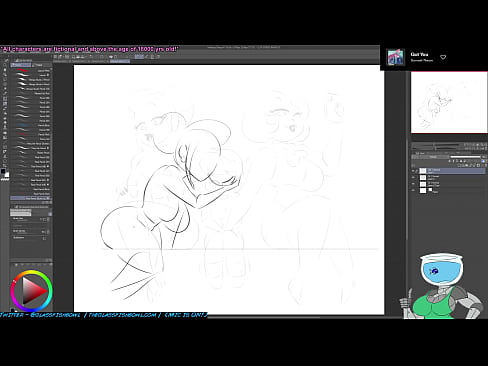Toggle visibility of the second layer
This screenshot has height=366, width=488.
[x=413, y=177]
